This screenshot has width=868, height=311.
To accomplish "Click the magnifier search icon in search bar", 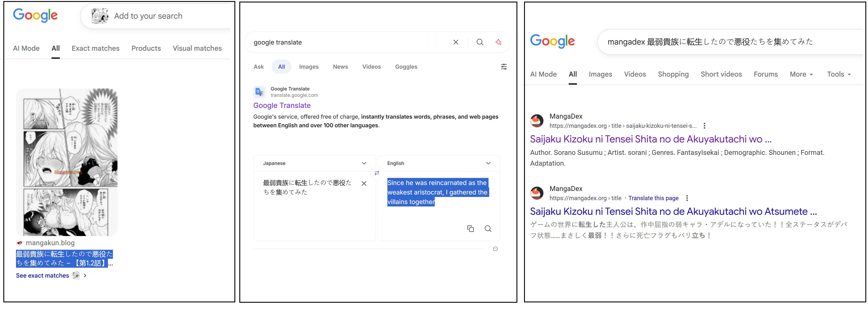I will [480, 42].
